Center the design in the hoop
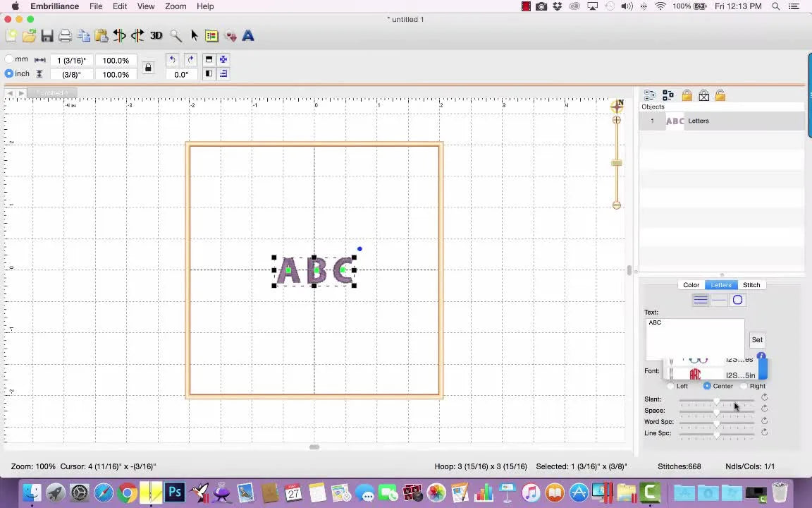Viewport: 812px width, 508px height. coord(223,59)
